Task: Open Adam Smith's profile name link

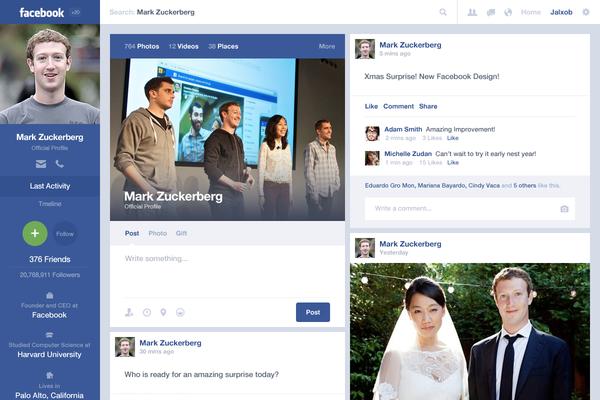Action: [x=403, y=129]
